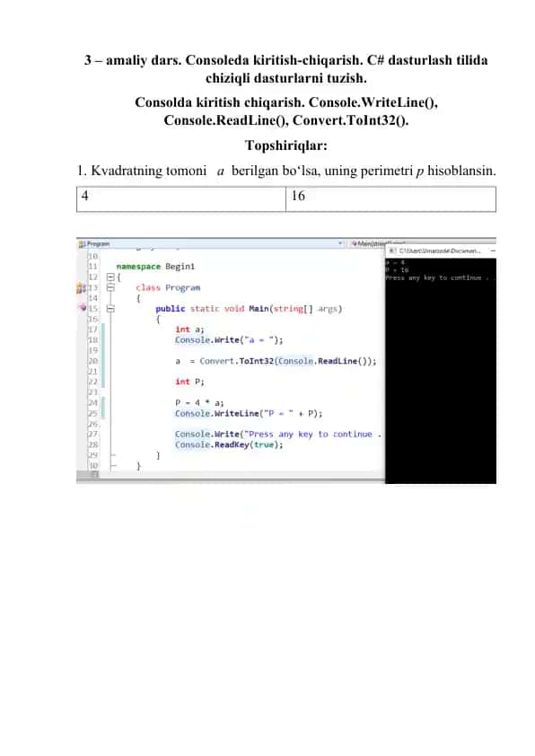Open the Program class selector dropdown arrow
This screenshot has width=535, height=756.
[x=340, y=244]
